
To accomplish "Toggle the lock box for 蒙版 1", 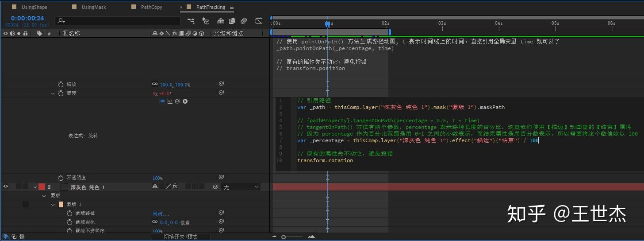I will click(x=26, y=204).
